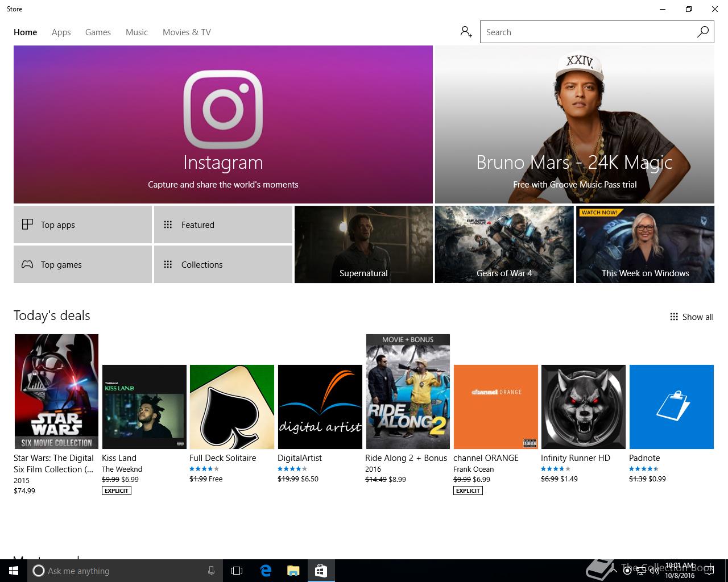Click Show all for Today's deals
Screen dimensions: 728x582
click(692, 317)
